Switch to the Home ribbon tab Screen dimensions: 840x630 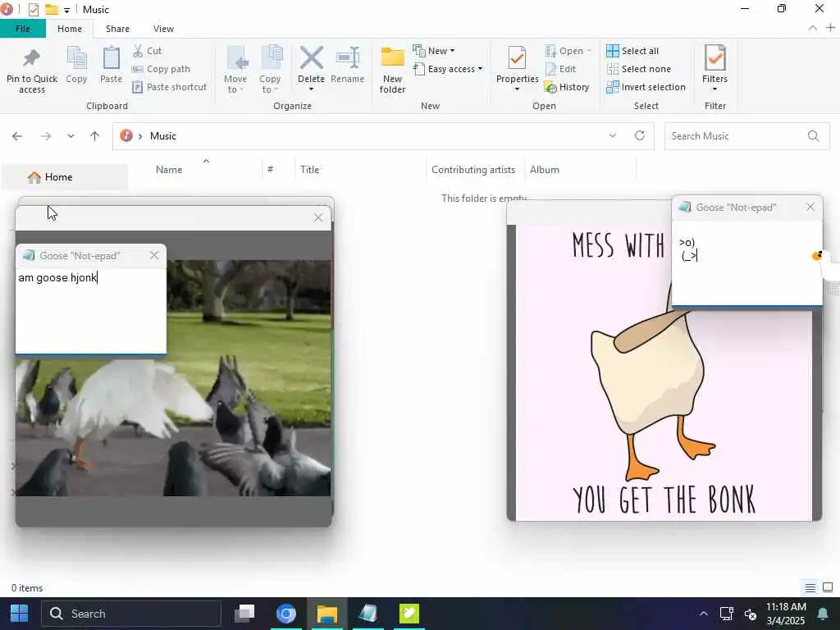(70, 29)
